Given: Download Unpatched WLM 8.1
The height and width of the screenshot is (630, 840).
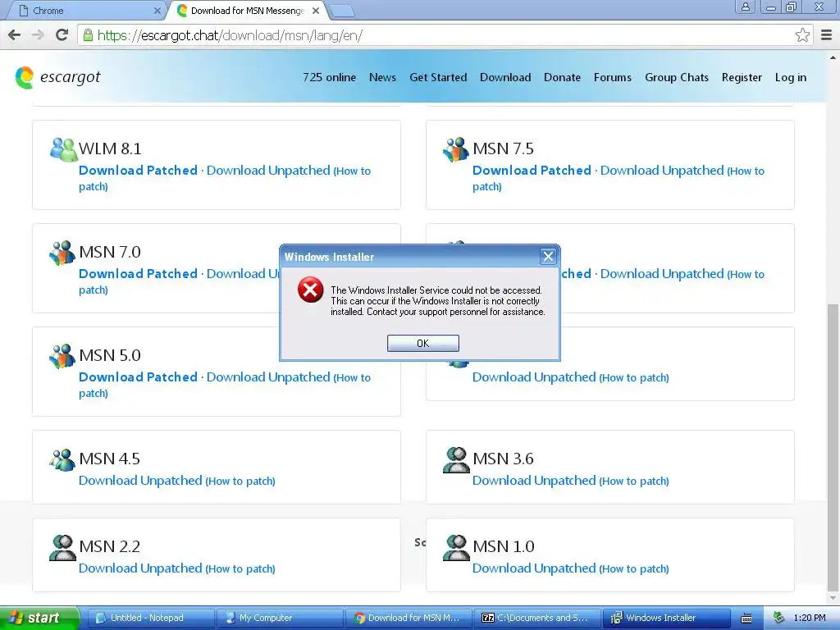Looking at the screenshot, I should click(x=268, y=171).
